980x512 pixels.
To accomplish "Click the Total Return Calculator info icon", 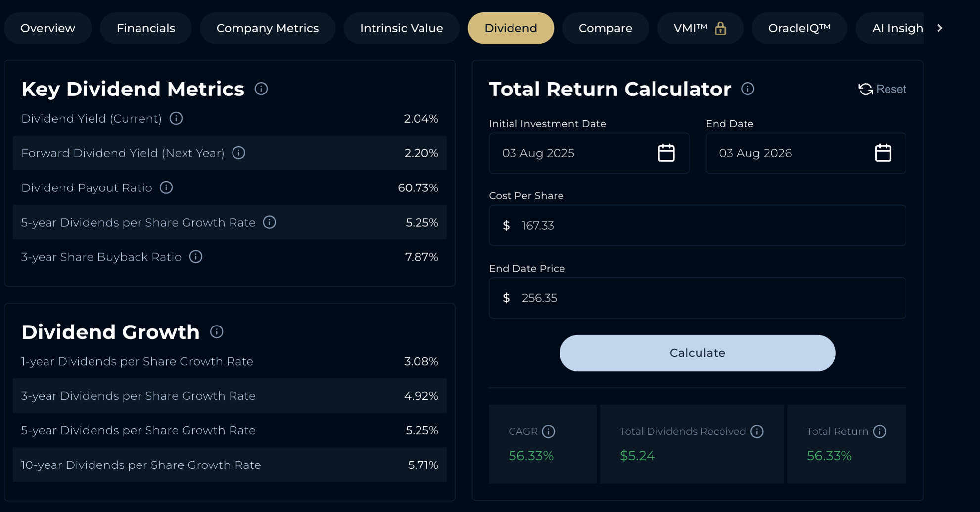I will point(747,89).
